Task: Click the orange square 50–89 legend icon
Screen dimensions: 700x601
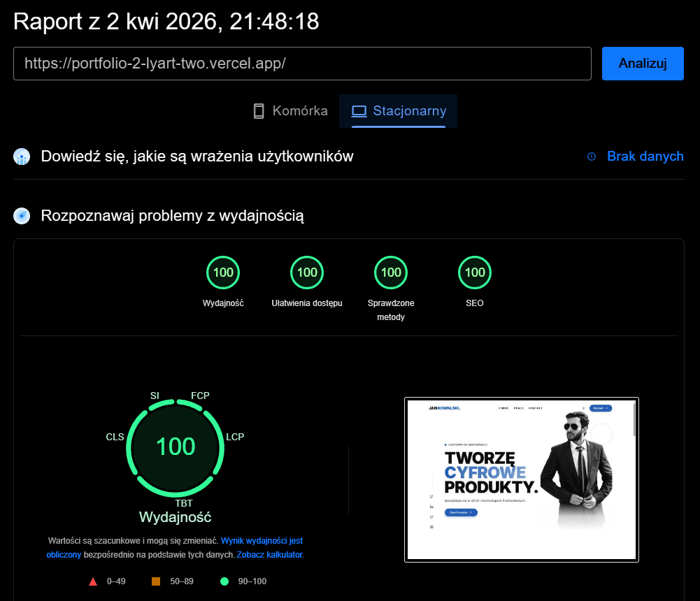Action: click(x=156, y=581)
